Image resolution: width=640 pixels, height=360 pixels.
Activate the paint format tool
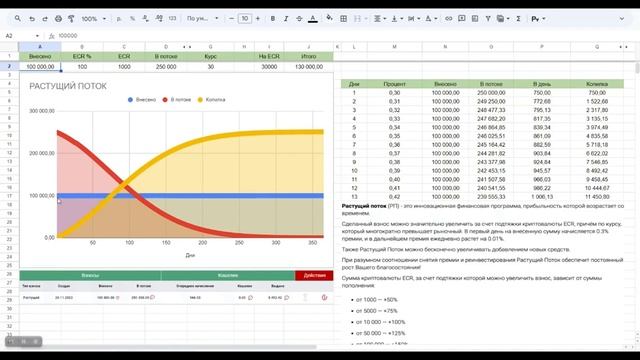click(x=71, y=19)
